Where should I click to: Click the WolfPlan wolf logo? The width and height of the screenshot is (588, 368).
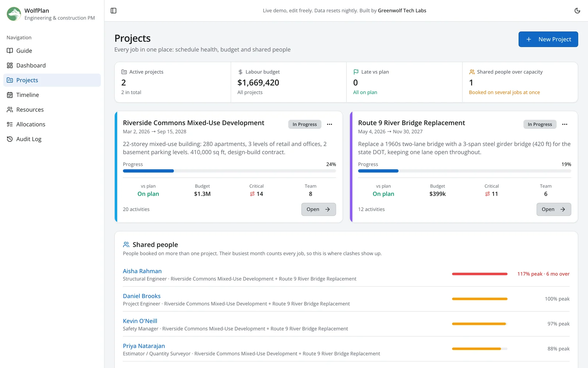coord(14,14)
